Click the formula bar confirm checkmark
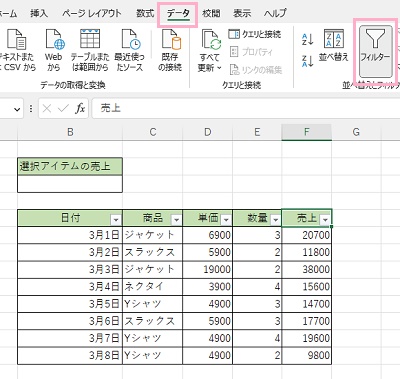The height and width of the screenshot is (379, 400). tap(63, 108)
